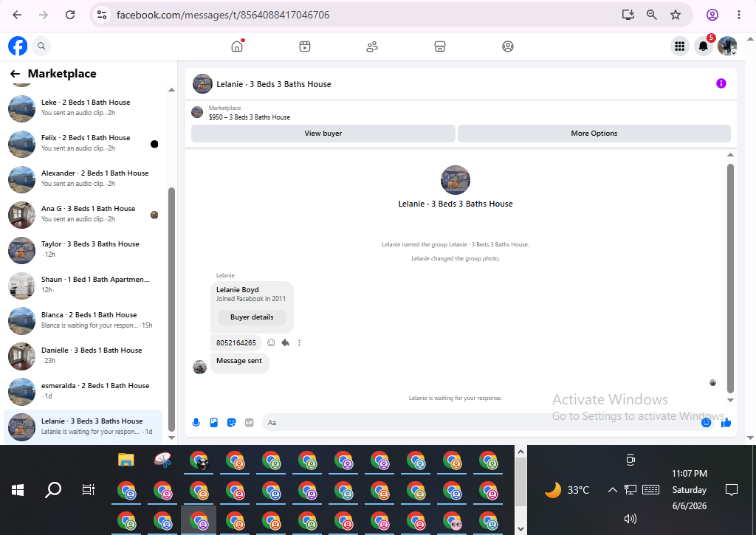Open Shaun 1 Bed 1 Bath Apartment chat

(83, 285)
